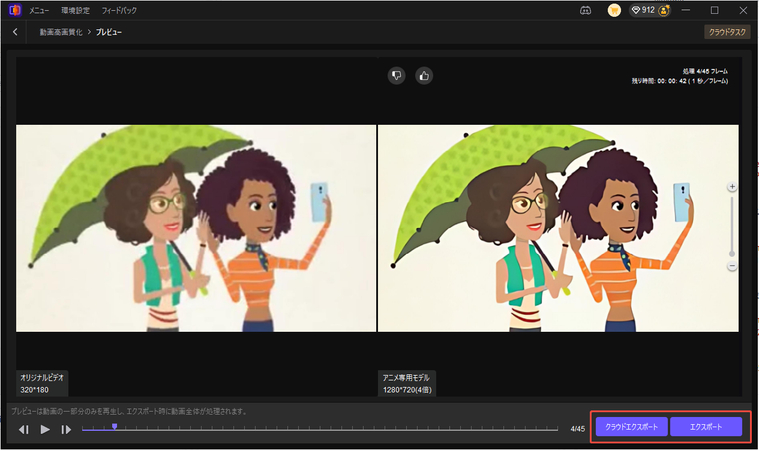Click the 動画高画質化 breadcrumb link
The width and height of the screenshot is (759, 450).
pos(60,32)
